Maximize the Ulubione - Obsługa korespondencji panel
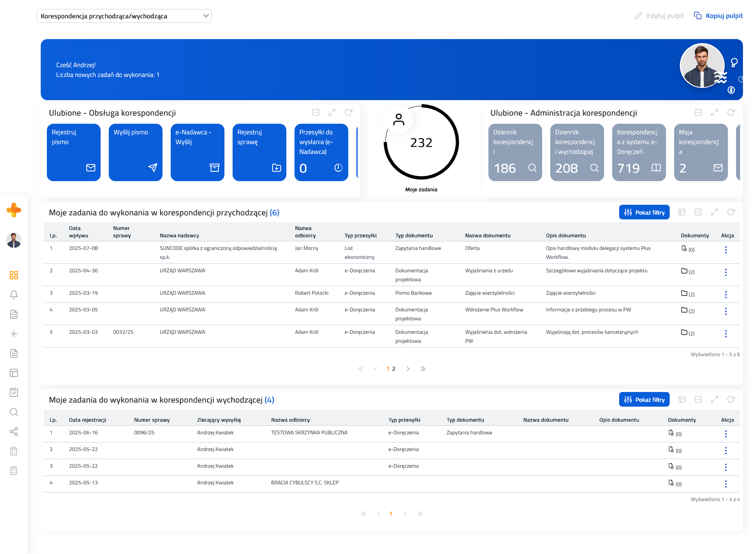 coord(332,112)
